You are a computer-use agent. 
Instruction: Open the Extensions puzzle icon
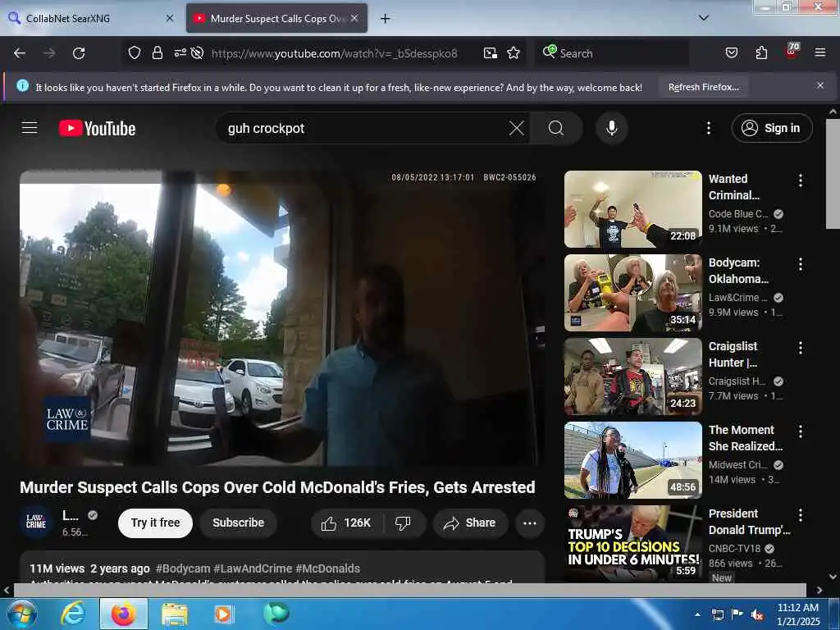pyautogui.click(x=761, y=53)
